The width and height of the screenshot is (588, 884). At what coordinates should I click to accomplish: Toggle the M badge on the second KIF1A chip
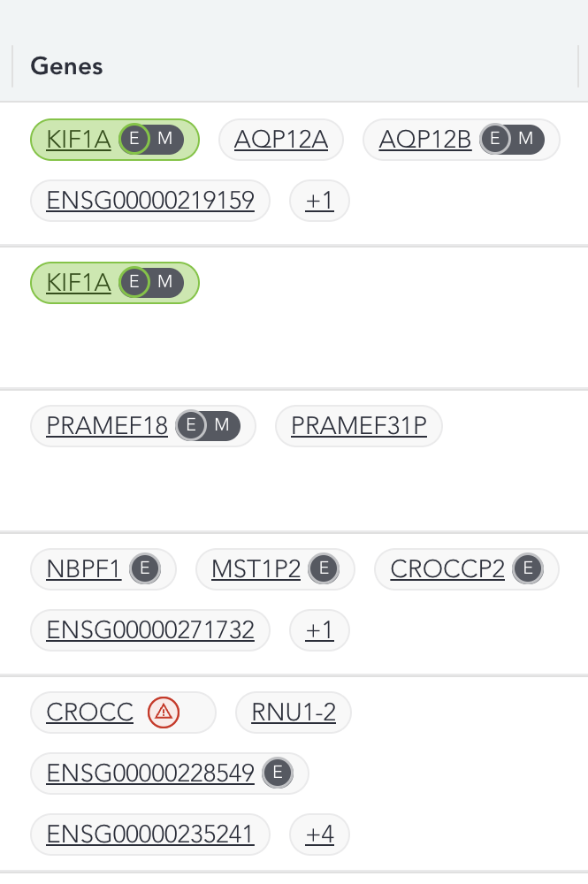pos(164,282)
